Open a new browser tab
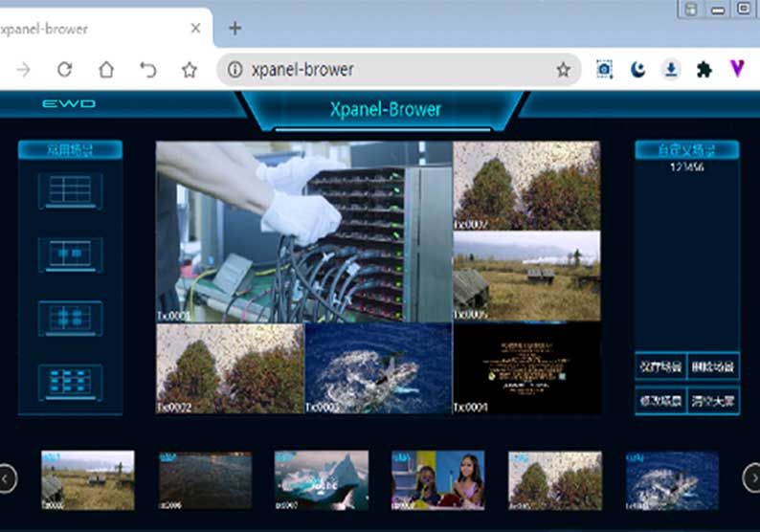Image resolution: width=760 pixels, height=532 pixels. point(235,28)
